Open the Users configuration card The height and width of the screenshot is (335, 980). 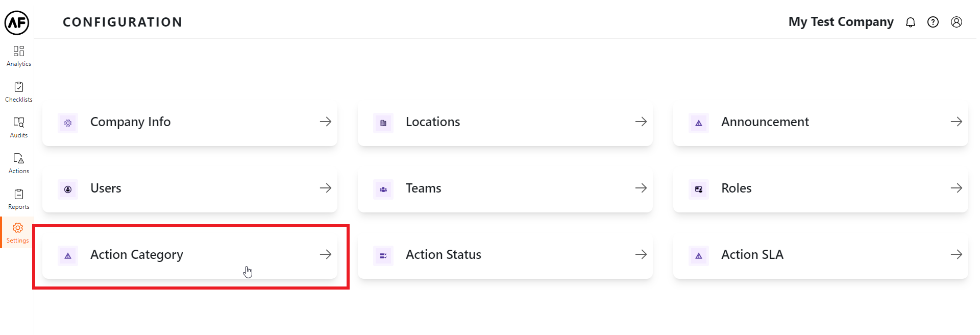[189, 188]
